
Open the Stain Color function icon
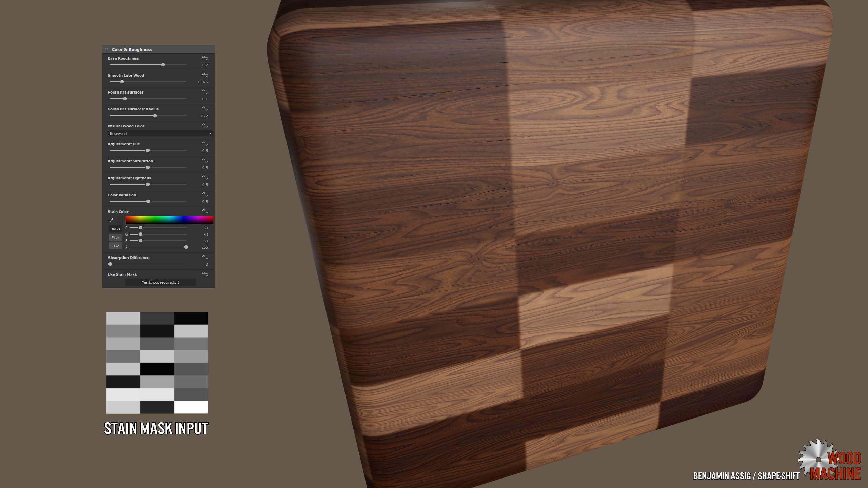(205, 211)
